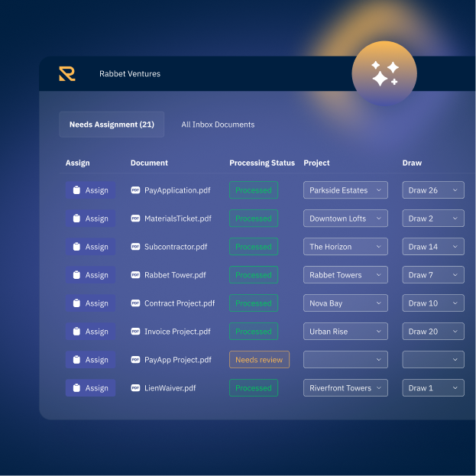Screen dimensions: 476x476
Task: Click Processed badge in PayApplication.pdf row
Action: [x=254, y=190]
